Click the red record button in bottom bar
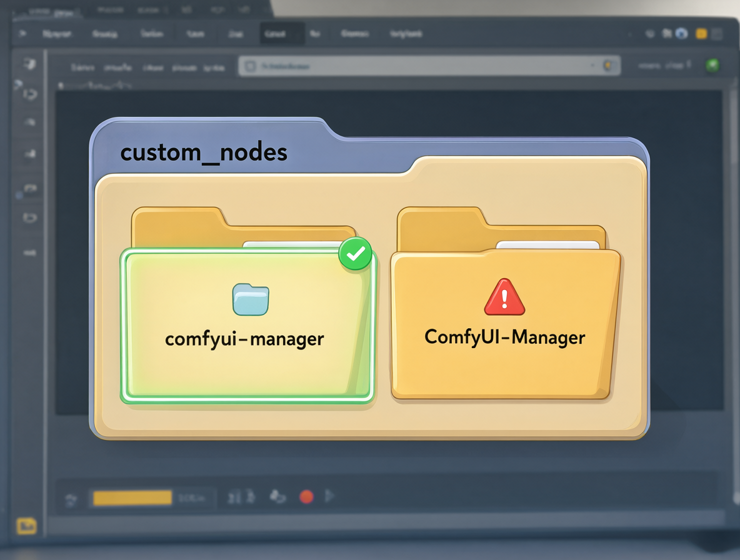The height and width of the screenshot is (560, 740). [x=306, y=496]
